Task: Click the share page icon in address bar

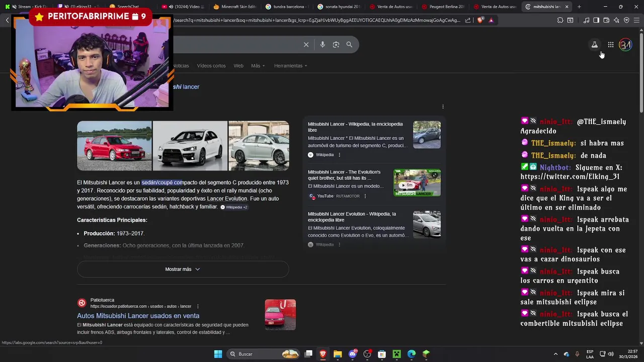Action: 468,20
